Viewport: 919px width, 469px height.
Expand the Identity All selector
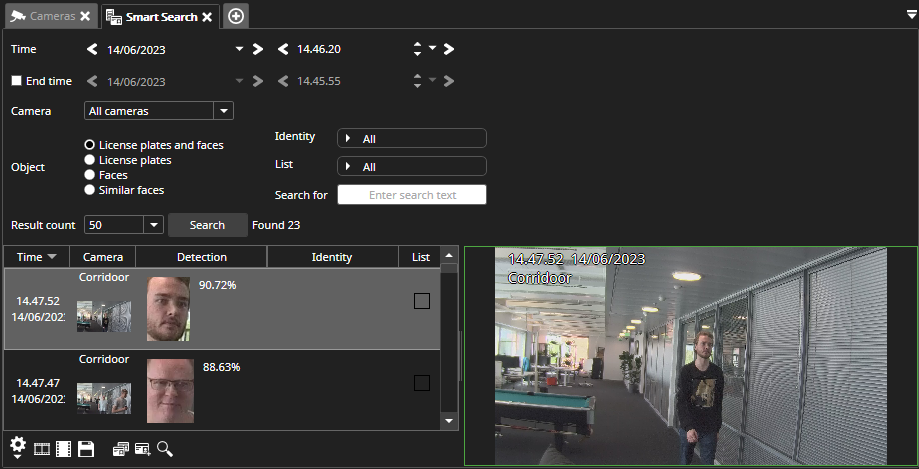pos(412,138)
